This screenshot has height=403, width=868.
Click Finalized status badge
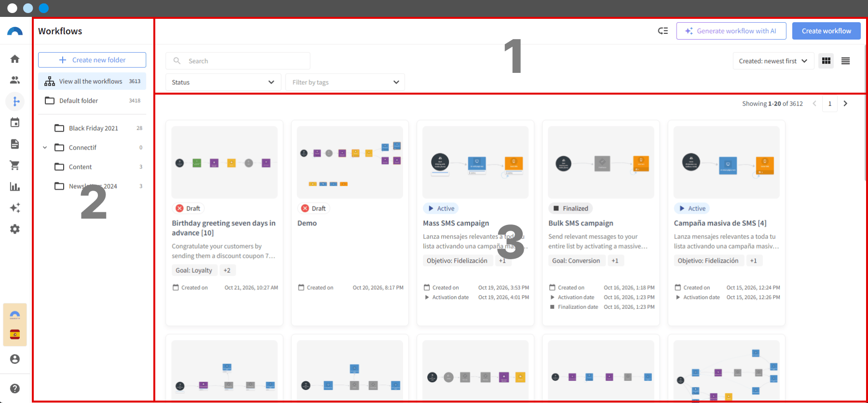click(570, 208)
